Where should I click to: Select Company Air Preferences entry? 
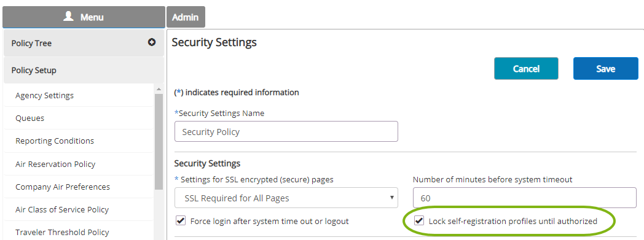click(63, 187)
